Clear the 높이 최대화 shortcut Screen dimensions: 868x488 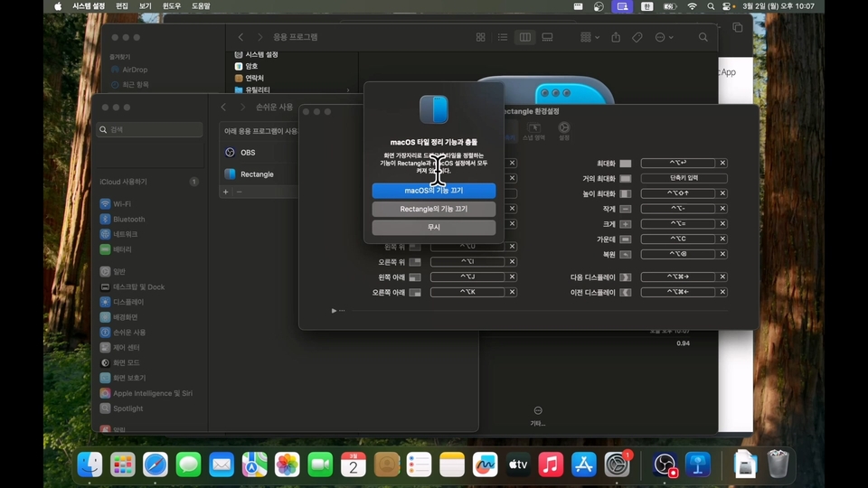(722, 193)
